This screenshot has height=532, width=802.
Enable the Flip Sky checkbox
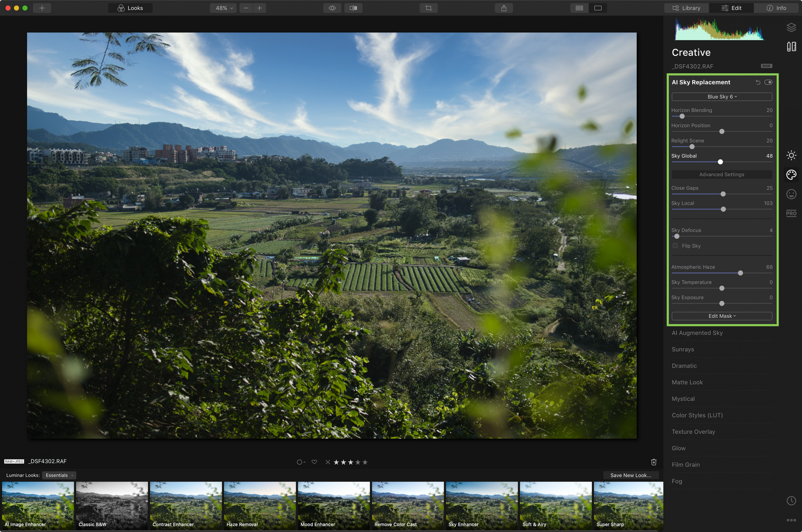coord(675,246)
